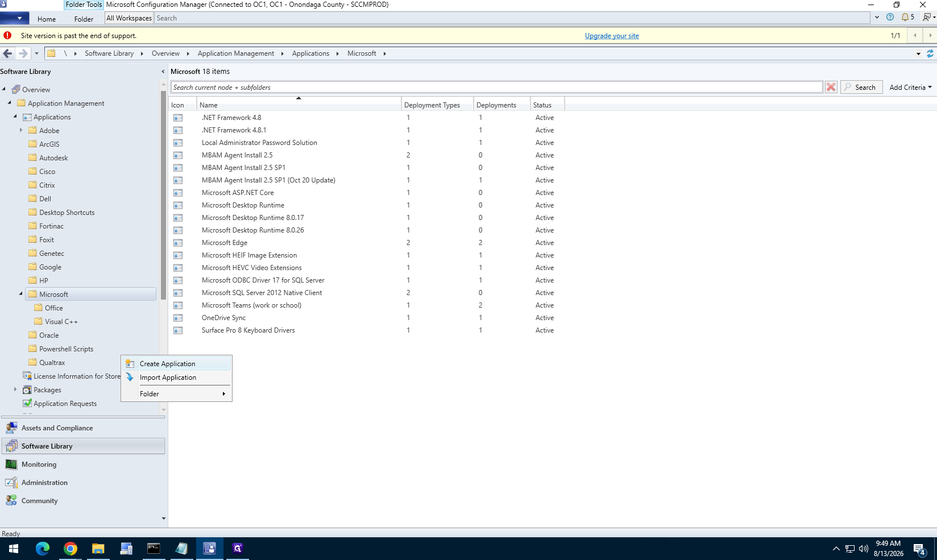
Task: Click the red site warning icon
Action: (x=7, y=35)
